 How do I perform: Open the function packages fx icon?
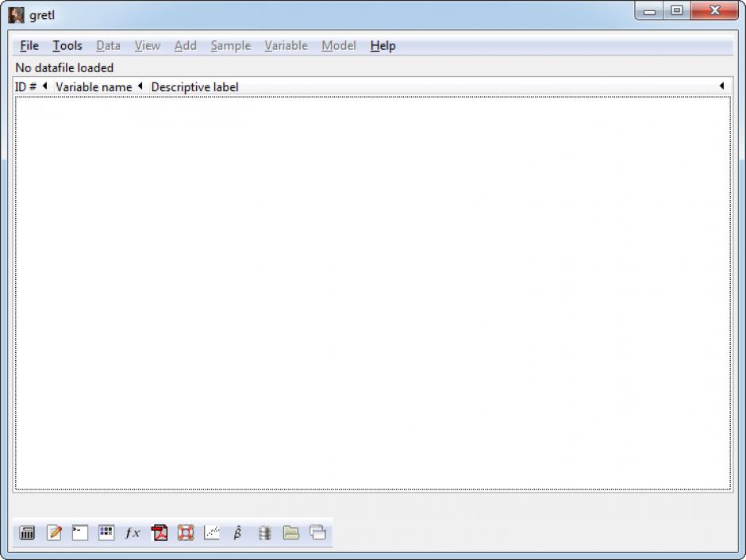click(133, 533)
